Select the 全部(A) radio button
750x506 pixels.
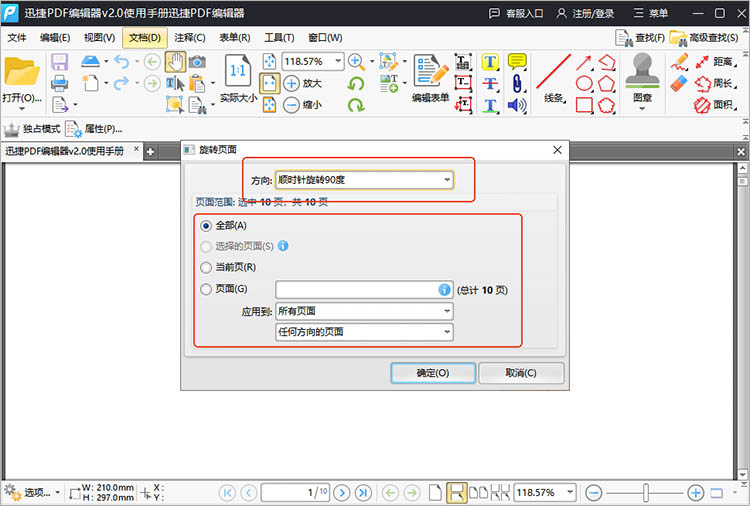point(206,226)
